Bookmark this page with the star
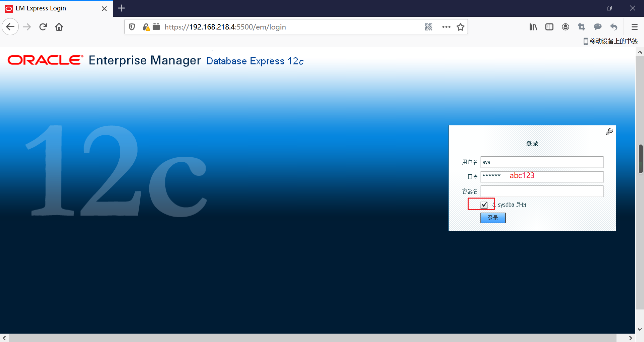 [461, 27]
